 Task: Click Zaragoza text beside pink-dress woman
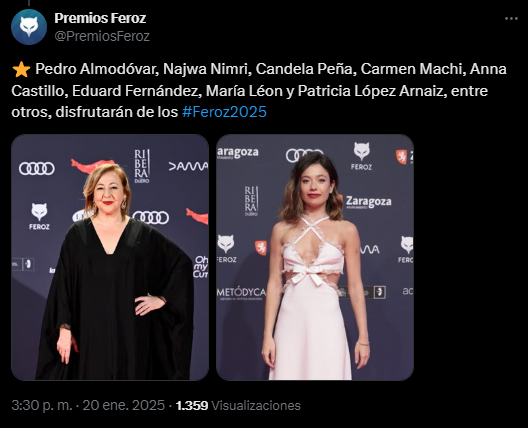point(368,202)
